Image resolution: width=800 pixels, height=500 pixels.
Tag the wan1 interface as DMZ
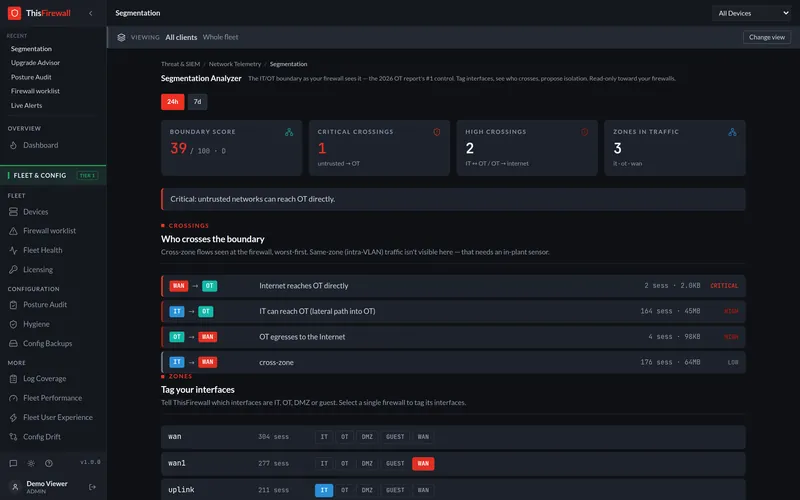point(367,464)
